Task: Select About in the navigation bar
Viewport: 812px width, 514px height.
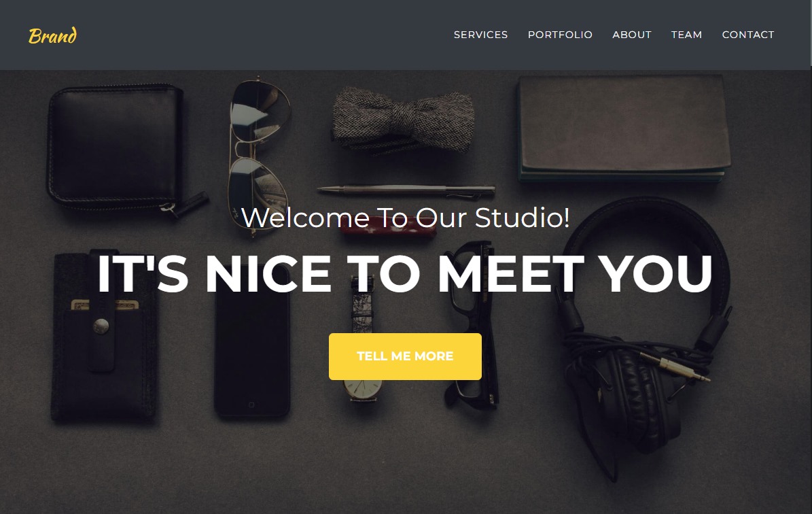Action: tap(632, 35)
